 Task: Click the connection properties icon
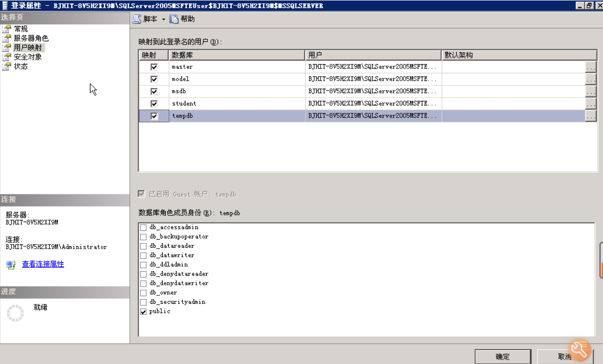[x=11, y=265]
